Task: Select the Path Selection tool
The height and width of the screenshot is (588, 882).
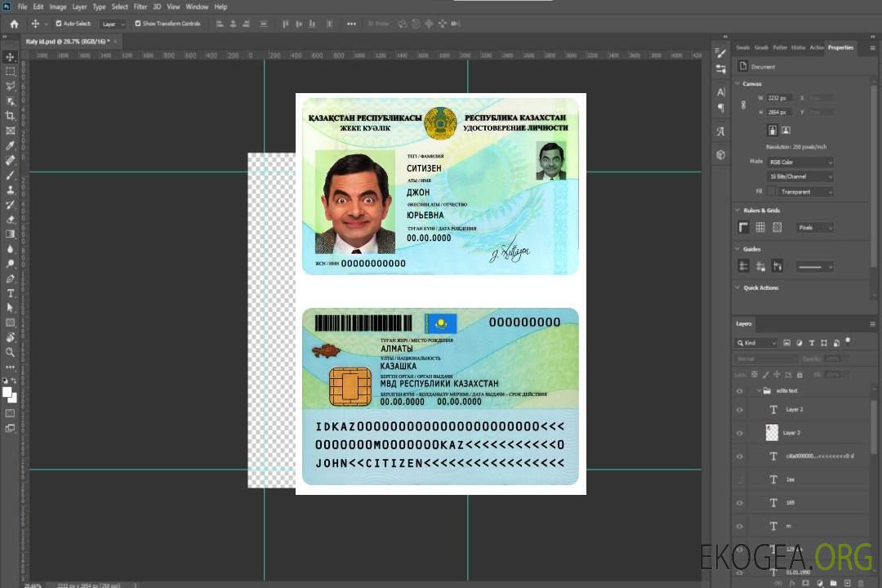Action: [x=10, y=308]
